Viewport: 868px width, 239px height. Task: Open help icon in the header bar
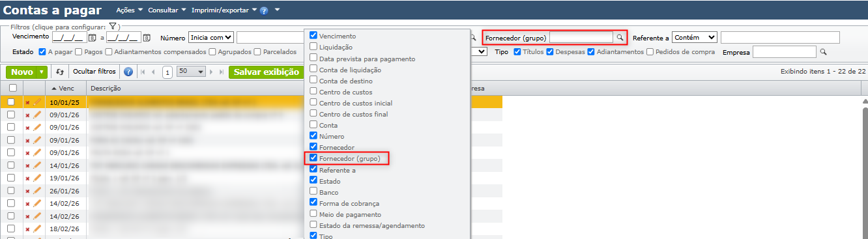click(263, 11)
